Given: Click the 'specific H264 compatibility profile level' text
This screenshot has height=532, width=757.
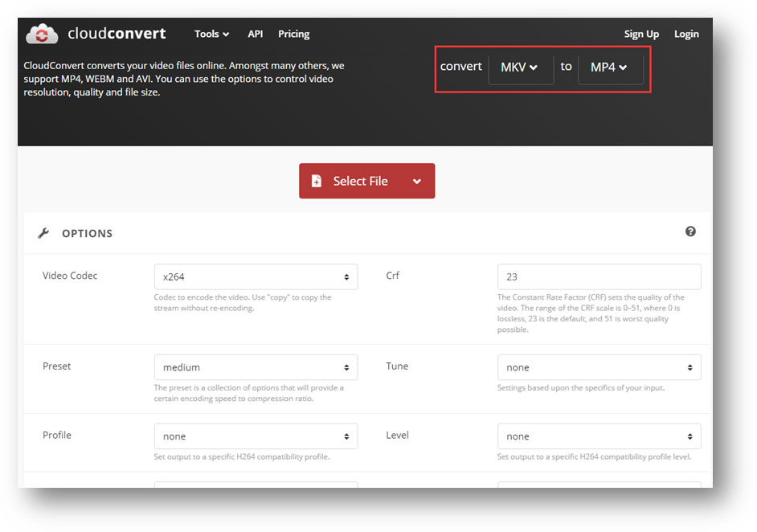Looking at the screenshot, I should (595, 456).
